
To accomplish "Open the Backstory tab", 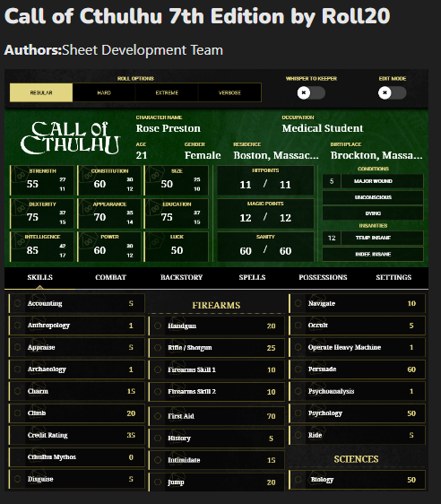I will pyautogui.click(x=181, y=277).
